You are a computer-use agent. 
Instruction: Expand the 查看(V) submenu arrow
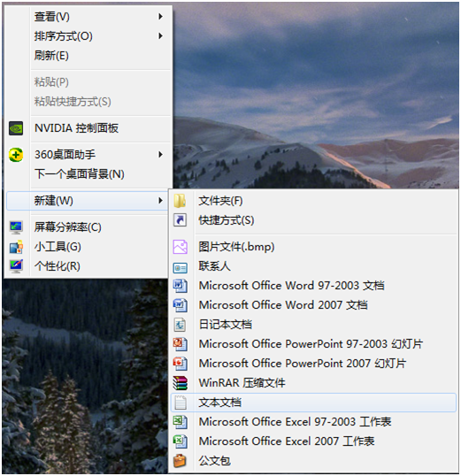[x=160, y=17]
